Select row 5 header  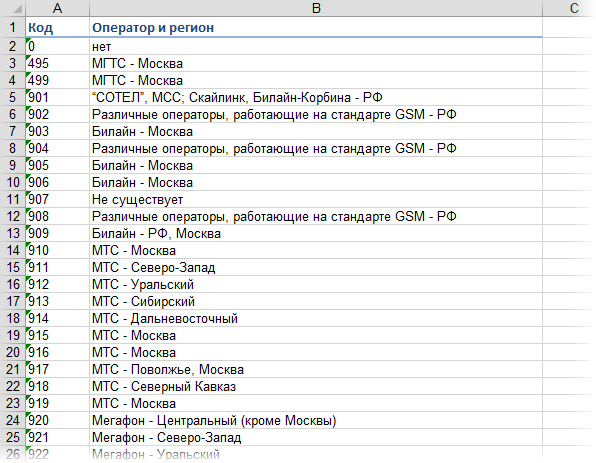click(x=13, y=97)
